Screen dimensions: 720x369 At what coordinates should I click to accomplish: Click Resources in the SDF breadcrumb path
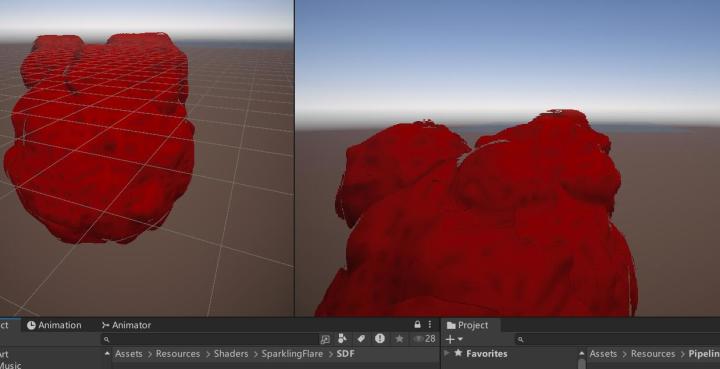pyautogui.click(x=178, y=353)
